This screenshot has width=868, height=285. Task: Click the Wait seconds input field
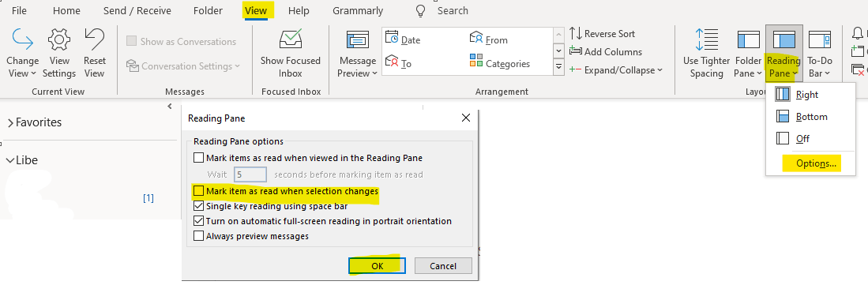pos(250,174)
